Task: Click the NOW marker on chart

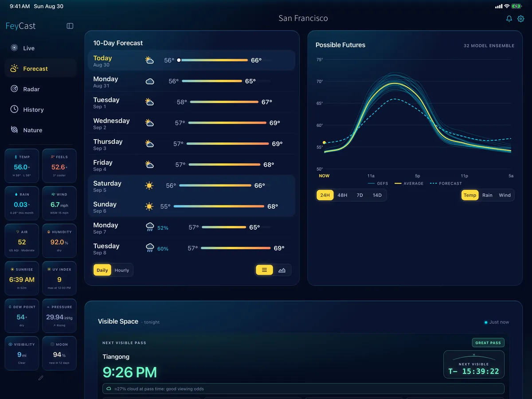Action: (324, 176)
